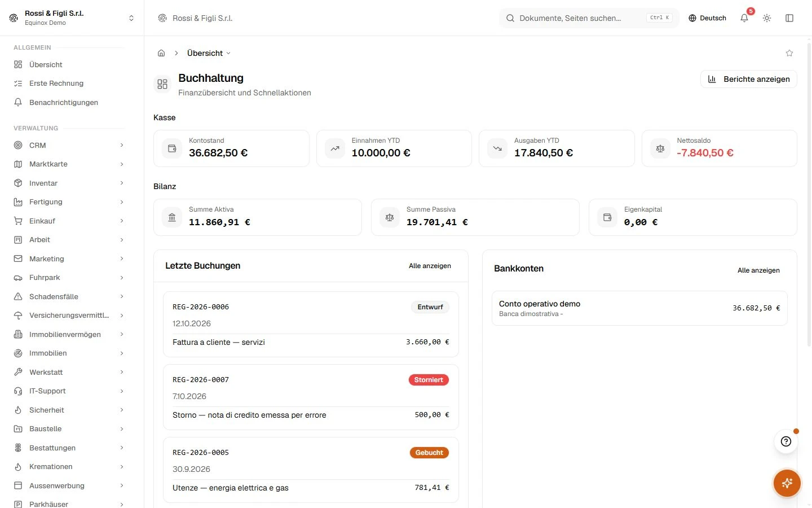Open Schadensfälle warning triangle item
The image size is (812, 508).
69,296
